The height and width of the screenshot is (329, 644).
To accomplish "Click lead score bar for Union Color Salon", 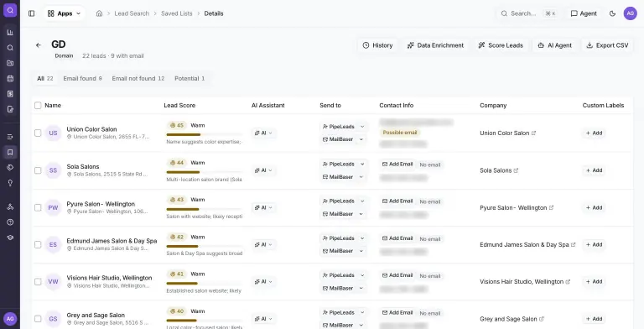I will [x=204, y=134].
